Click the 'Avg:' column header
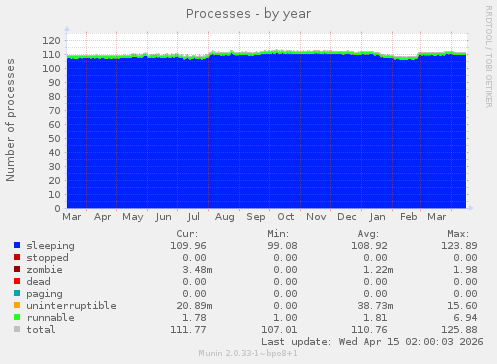This screenshot has height=364, width=497. coord(369,234)
